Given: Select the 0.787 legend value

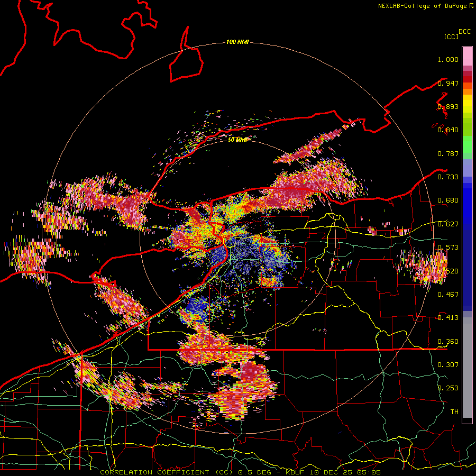Looking at the screenshot, I should (x=448, y=153).
